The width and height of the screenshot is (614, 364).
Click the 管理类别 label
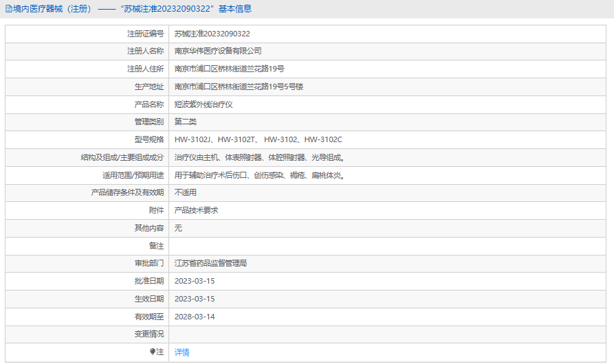coord(149,122)
